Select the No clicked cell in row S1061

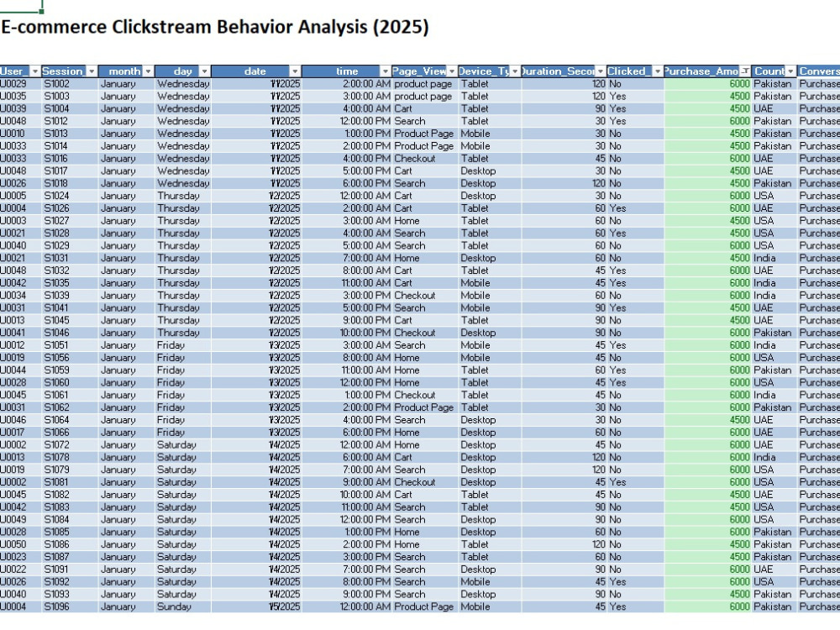pos(635,396)
